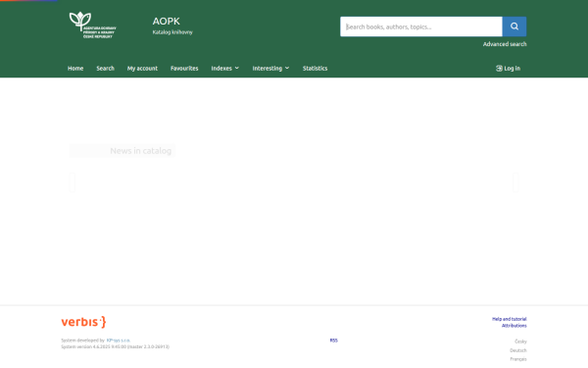Go to the Home menu item
Viewport: 588px width, 368px height.
(75, 69)
